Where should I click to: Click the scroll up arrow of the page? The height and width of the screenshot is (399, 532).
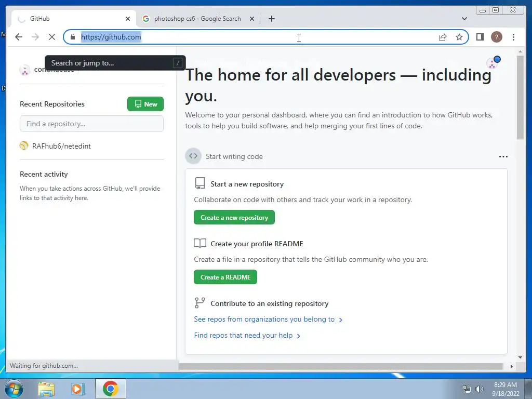point(520,51)
